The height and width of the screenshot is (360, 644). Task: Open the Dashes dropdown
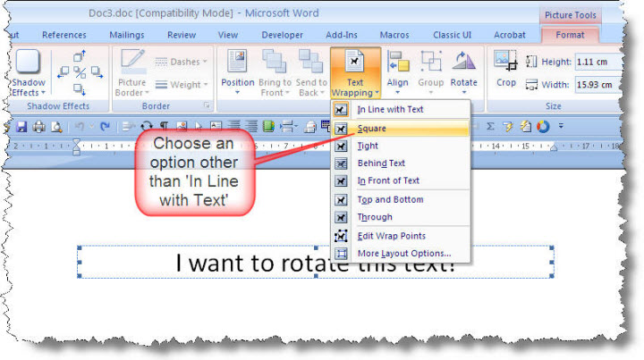coord(181,62)
